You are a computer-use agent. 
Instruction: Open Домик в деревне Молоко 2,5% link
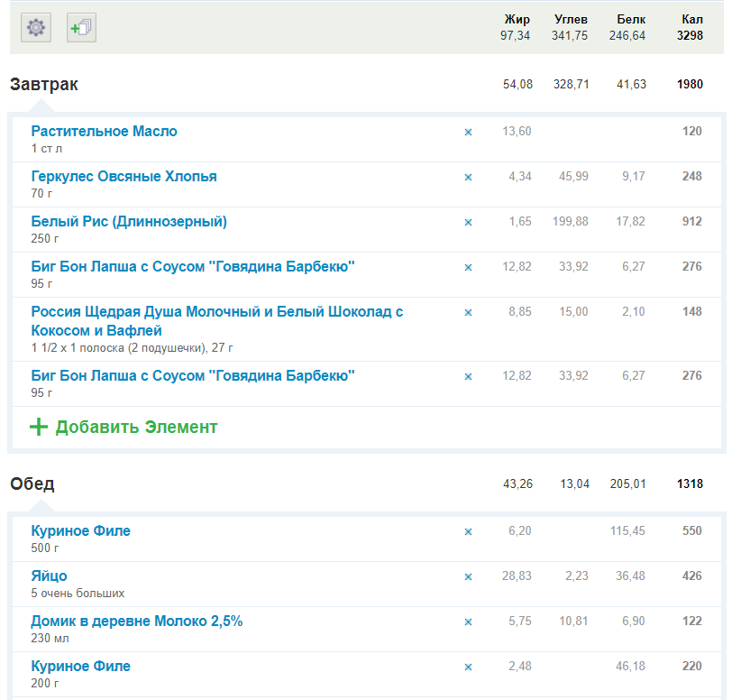pyautogui.click(x=136, y=622)
